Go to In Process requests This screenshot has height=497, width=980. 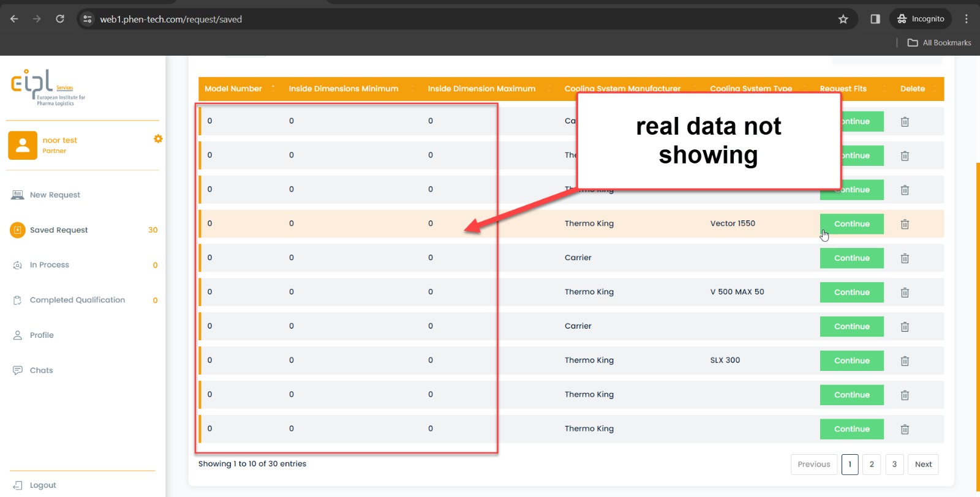tap(50, 265)
